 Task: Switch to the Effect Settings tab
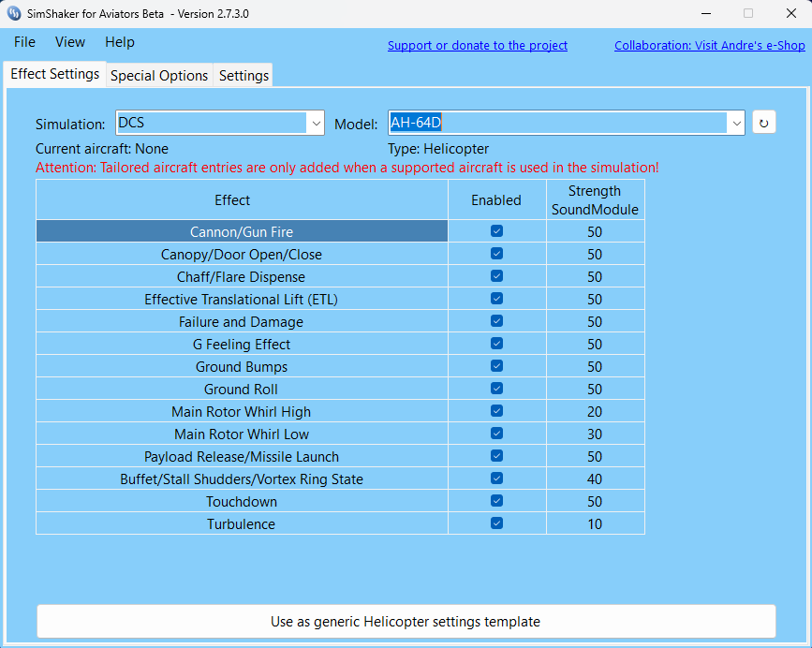point(55,74)
